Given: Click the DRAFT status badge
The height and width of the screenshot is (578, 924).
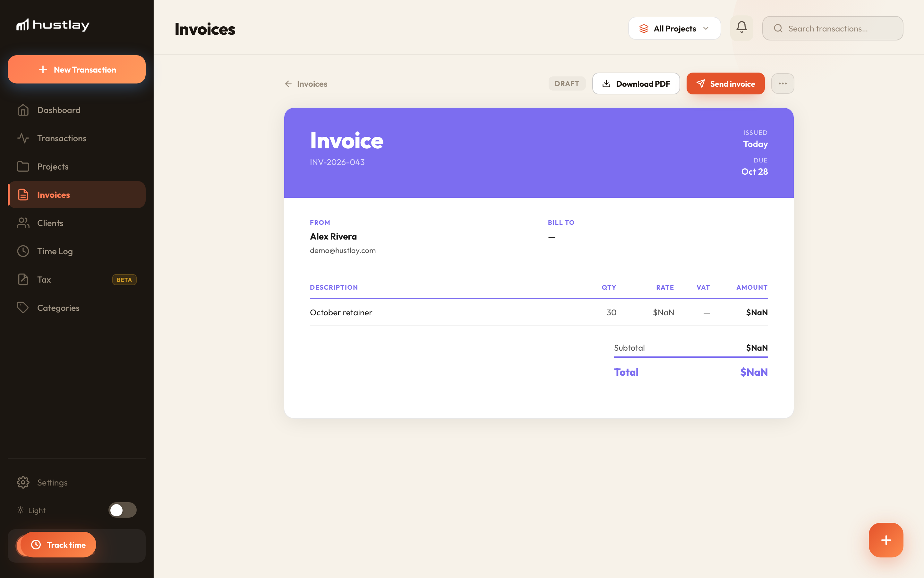Looking at the screenshot, I should [567, 84].
